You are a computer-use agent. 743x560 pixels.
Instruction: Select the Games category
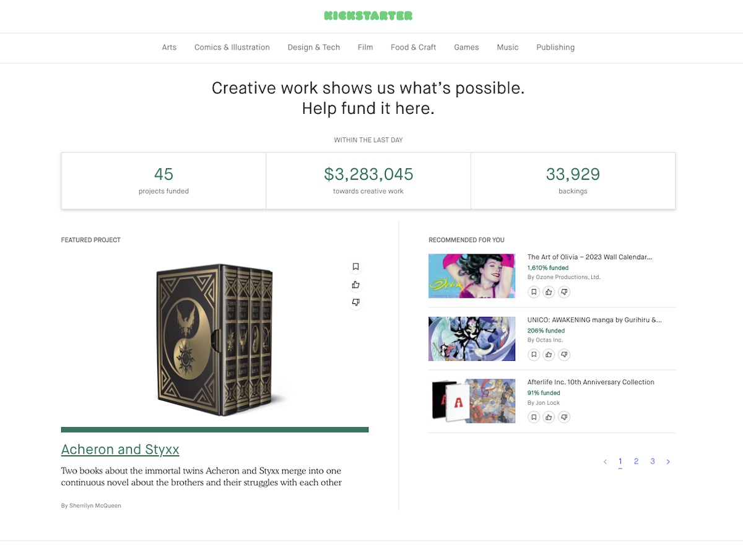pos(466,47)
